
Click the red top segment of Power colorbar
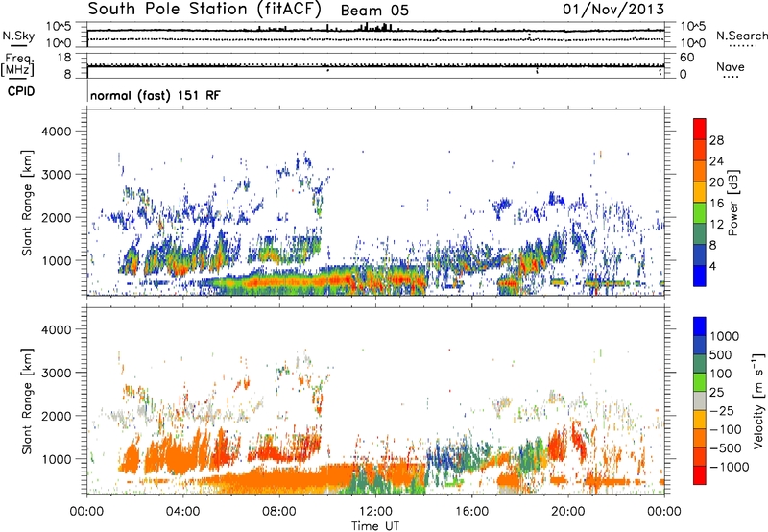click(x=700, y=129)
